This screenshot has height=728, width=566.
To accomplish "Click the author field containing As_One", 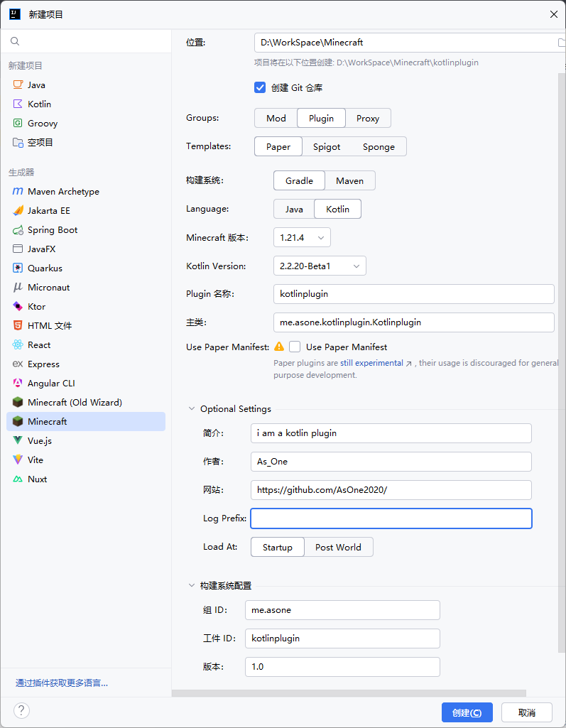I will click(x=391, y=462).
